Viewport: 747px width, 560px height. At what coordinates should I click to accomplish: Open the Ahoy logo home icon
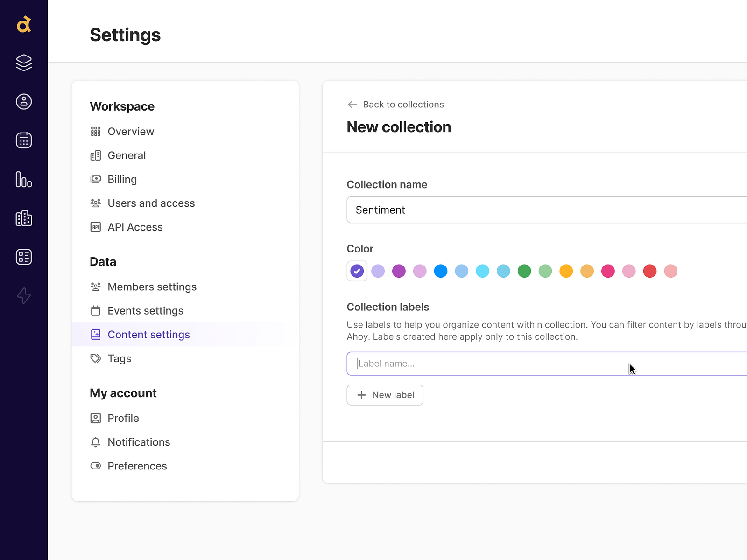tap(24, 25)
